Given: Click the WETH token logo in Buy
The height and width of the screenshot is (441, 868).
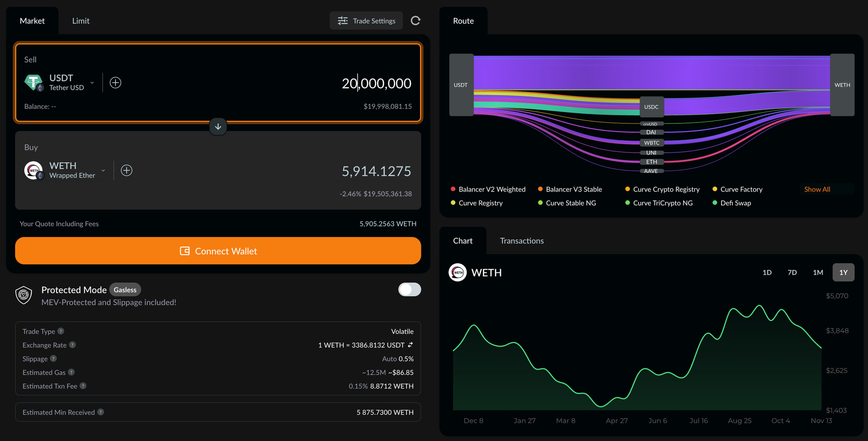Looking at the screenshot, I should (34, 170).
